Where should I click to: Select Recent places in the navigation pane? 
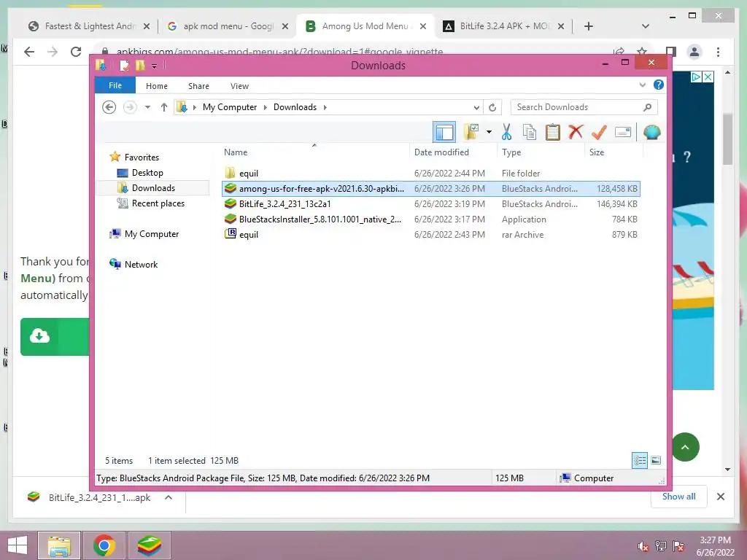pos(158,203)
